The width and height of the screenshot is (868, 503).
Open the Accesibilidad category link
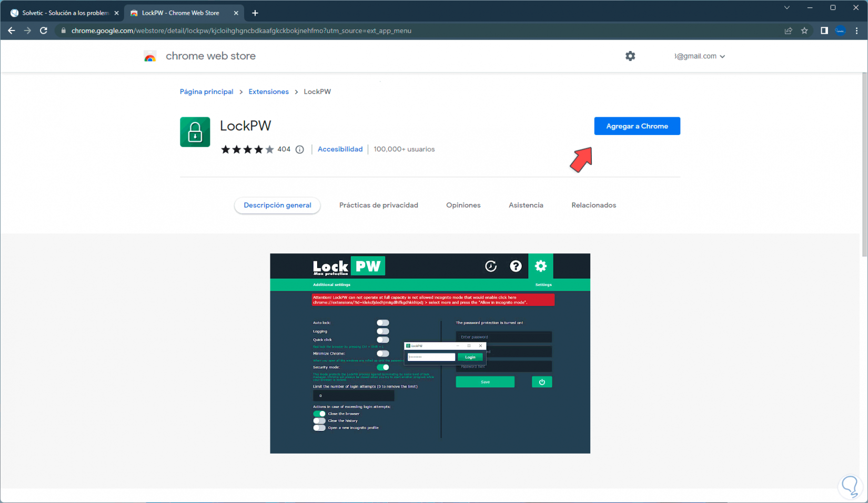[340, 149]
